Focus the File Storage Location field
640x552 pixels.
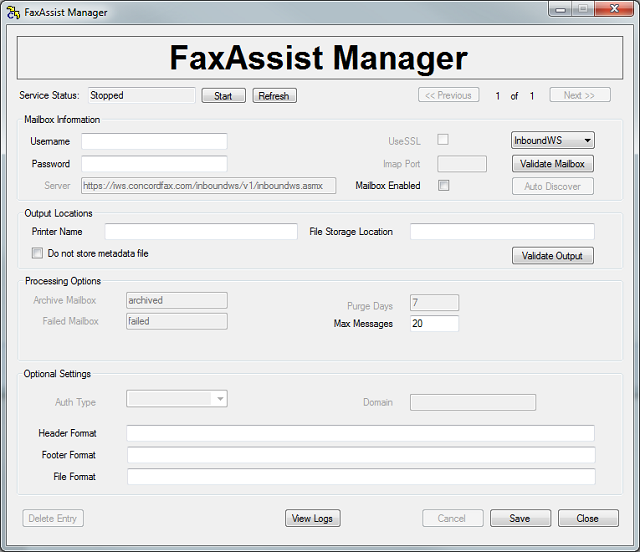[x=502, y=231]
